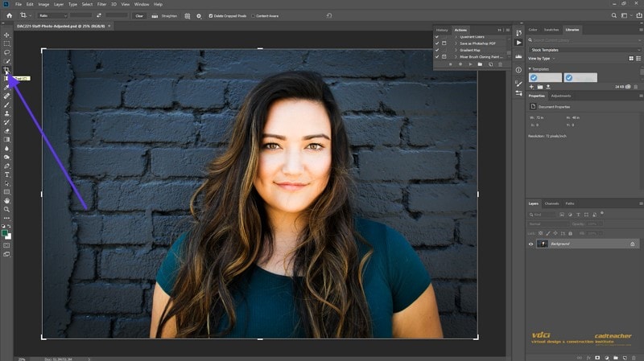
Task: Open Histogram panel icon in dock
Action: (x=518, y=56)
